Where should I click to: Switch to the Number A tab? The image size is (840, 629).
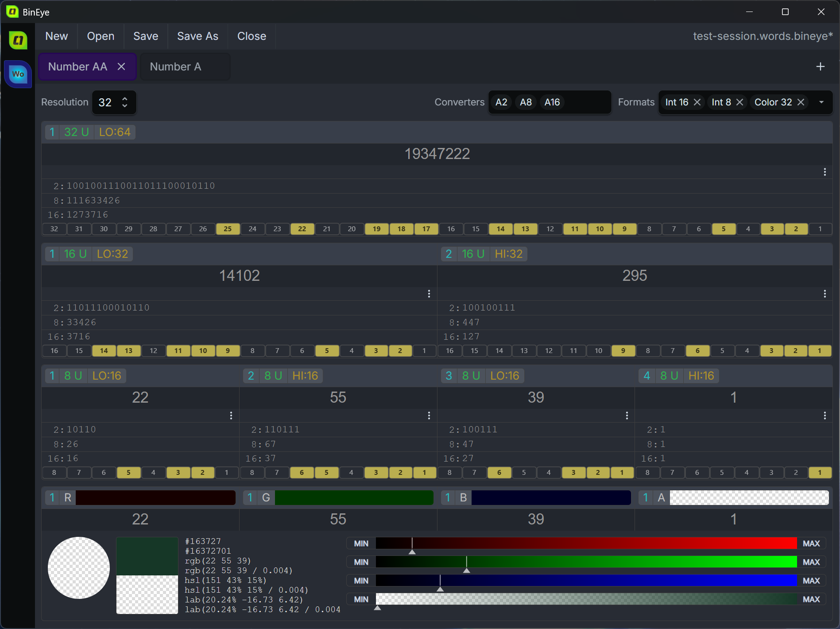(x=175, y=66)
